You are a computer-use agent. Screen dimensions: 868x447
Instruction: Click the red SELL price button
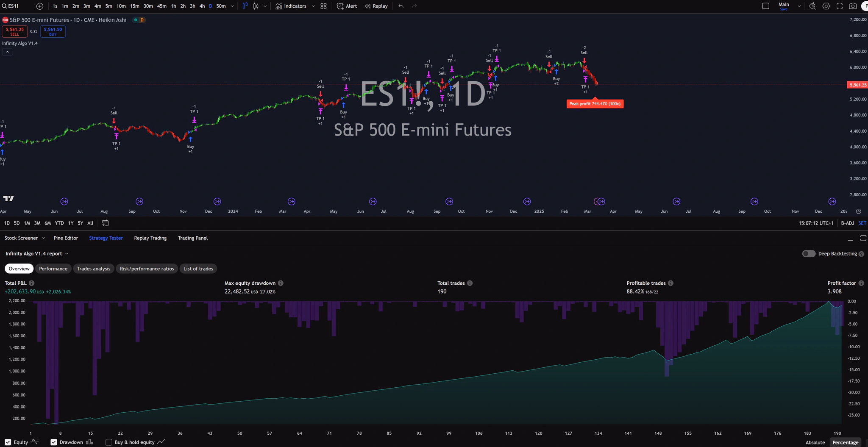coord(15,31)
